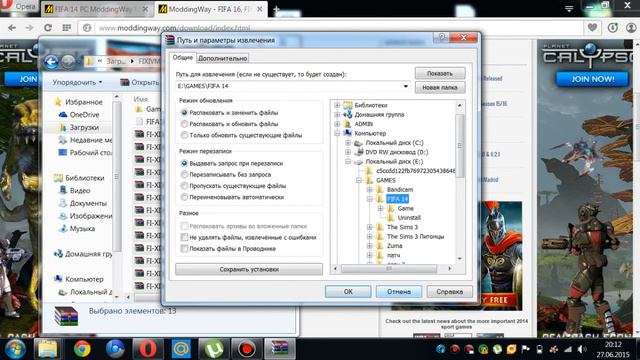The image size is (640, 360).
Task: Select the Uninstall folder in the tree
Action: click(409, 218)
